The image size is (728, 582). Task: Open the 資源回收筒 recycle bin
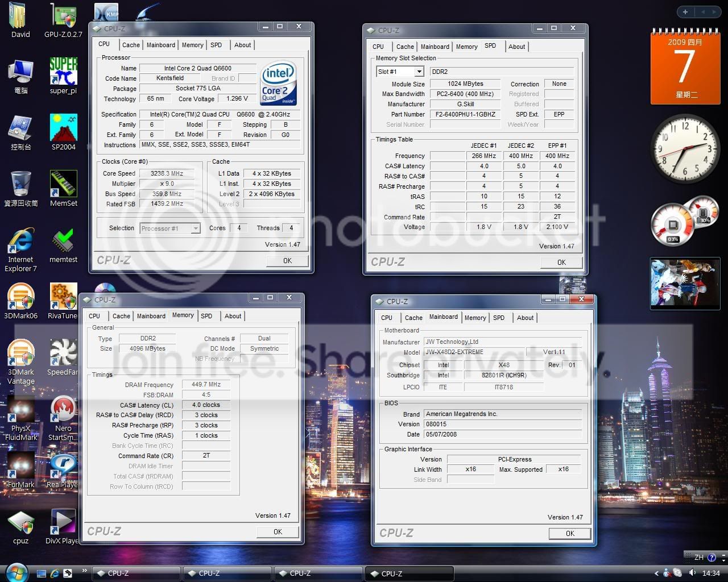pyautogui.click(x=20, y=189)
